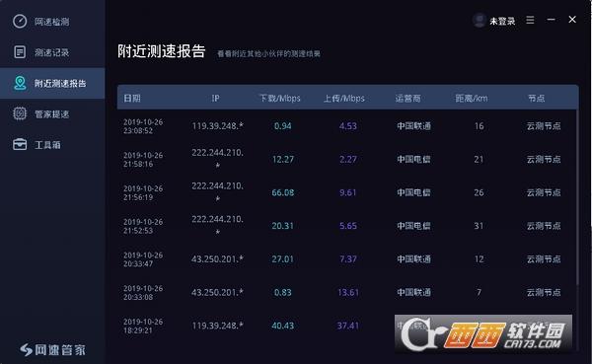The image size is (592, 364).
Task: Click 云测节点 in the 20:33:08 row
Action: point(544,292)
